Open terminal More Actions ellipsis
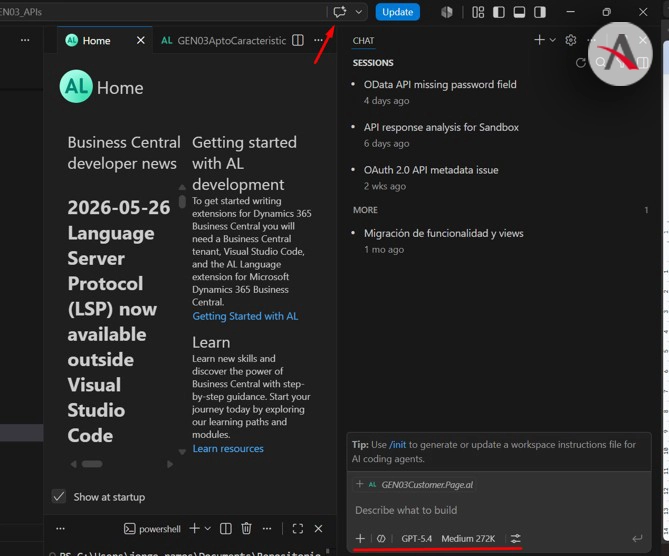Screen dimensions: 669x556 coord(267,529)
